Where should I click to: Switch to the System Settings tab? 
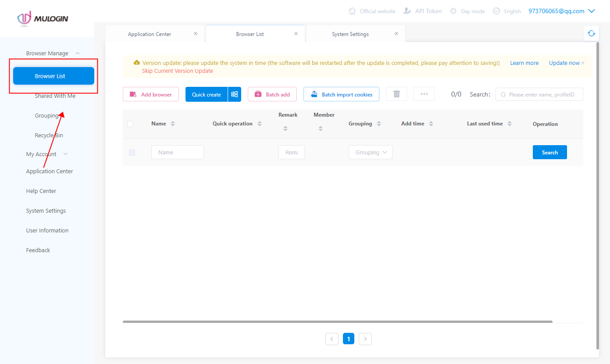tap(350, 34)
